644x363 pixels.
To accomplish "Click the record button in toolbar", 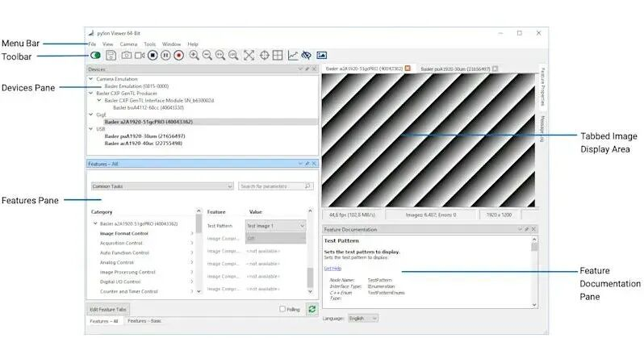I will (178, 55).
